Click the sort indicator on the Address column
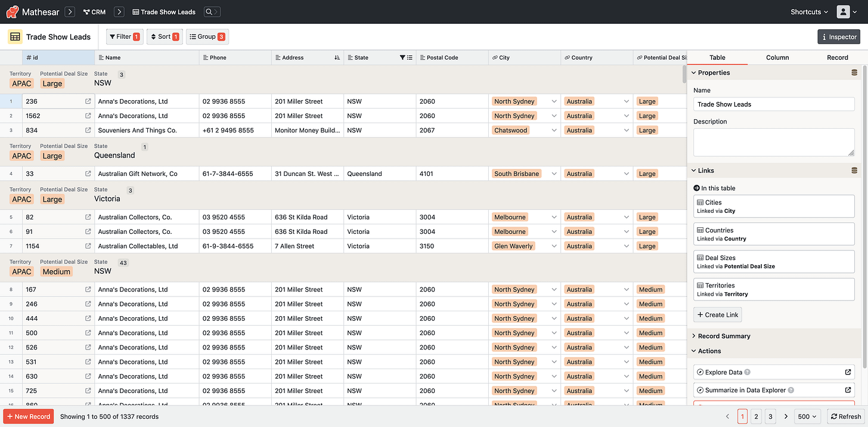 [337, 57]
